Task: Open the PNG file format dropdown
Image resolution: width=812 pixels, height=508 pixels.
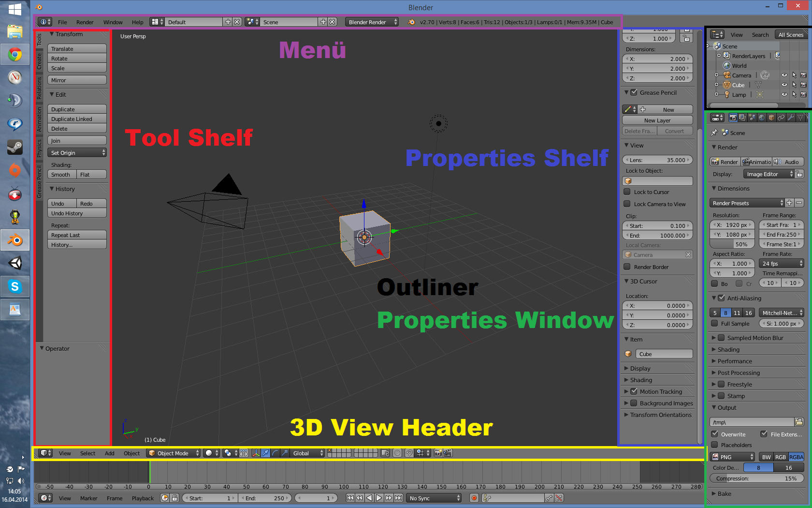Action: 732,457
